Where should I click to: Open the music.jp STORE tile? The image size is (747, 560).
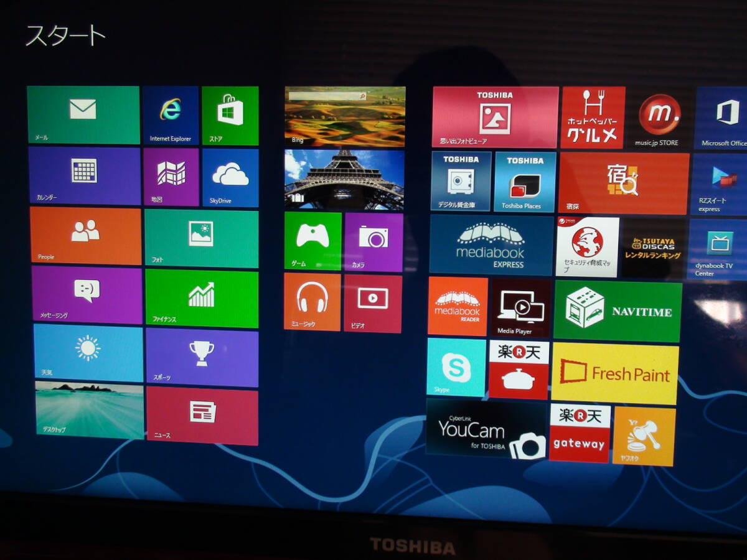click(659, 118)
